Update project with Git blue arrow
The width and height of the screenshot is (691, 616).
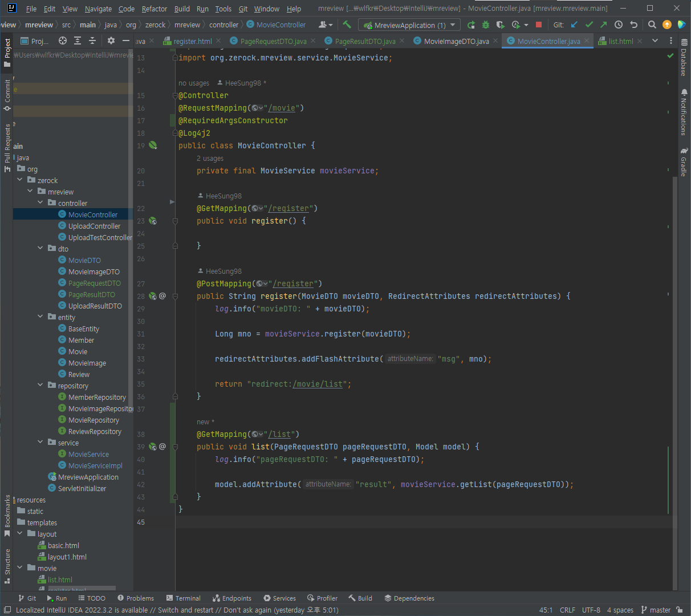coord(574,25)
